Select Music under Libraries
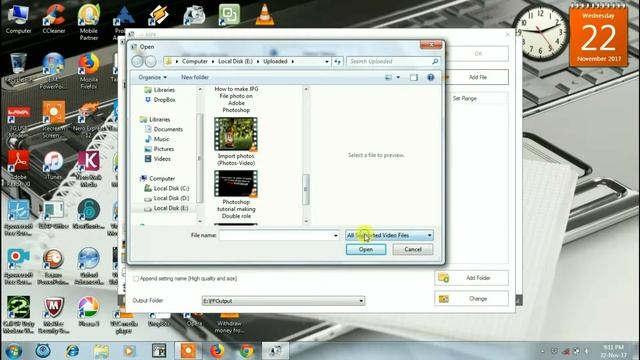 click(x=157, y=139)
